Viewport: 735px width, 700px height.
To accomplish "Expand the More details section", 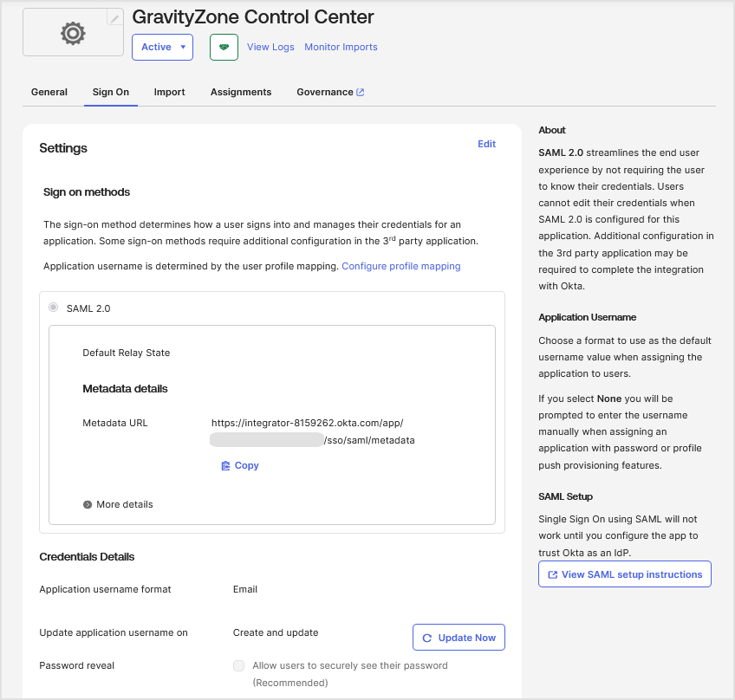I will click(x=118, y=504).
